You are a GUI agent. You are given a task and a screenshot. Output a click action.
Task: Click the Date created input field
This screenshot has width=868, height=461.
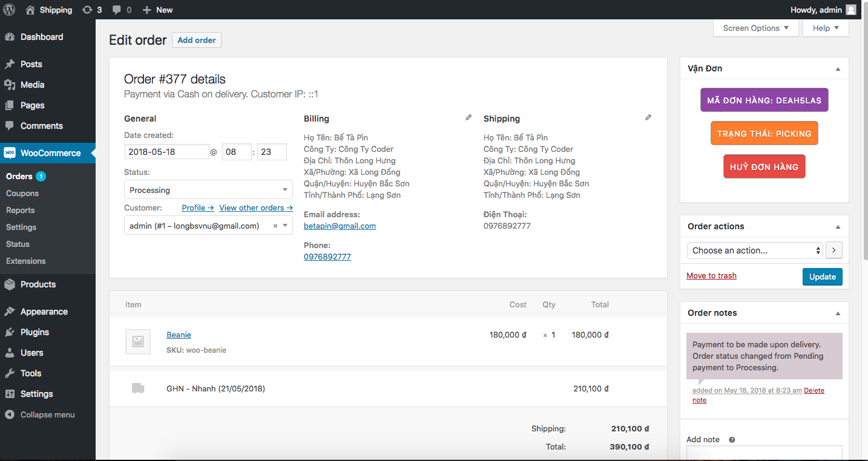point(166,152)
